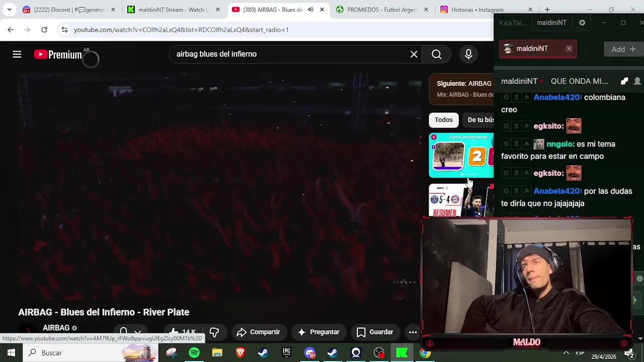The height and width of the screenshot is (362, 644).
Task: Select maldiniNT tab in KickTalk title bar
Action: 551,23
